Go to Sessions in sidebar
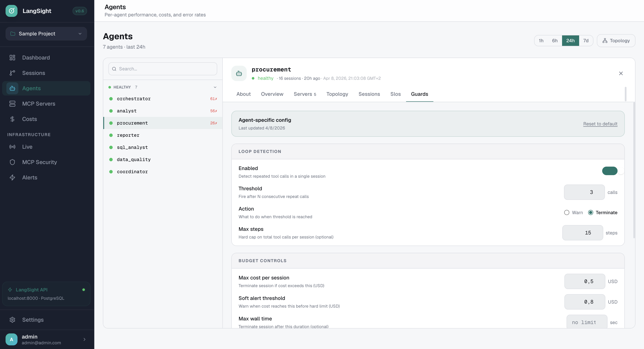Image resolution: width=644 pixels, height=349 pixels. (x=46, y=73)
